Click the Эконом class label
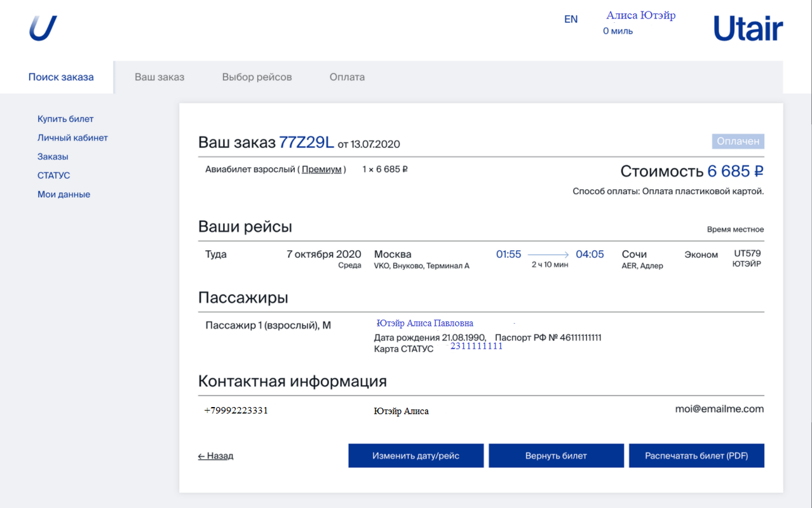Screen dimensions: 812x508 point(701,255)
